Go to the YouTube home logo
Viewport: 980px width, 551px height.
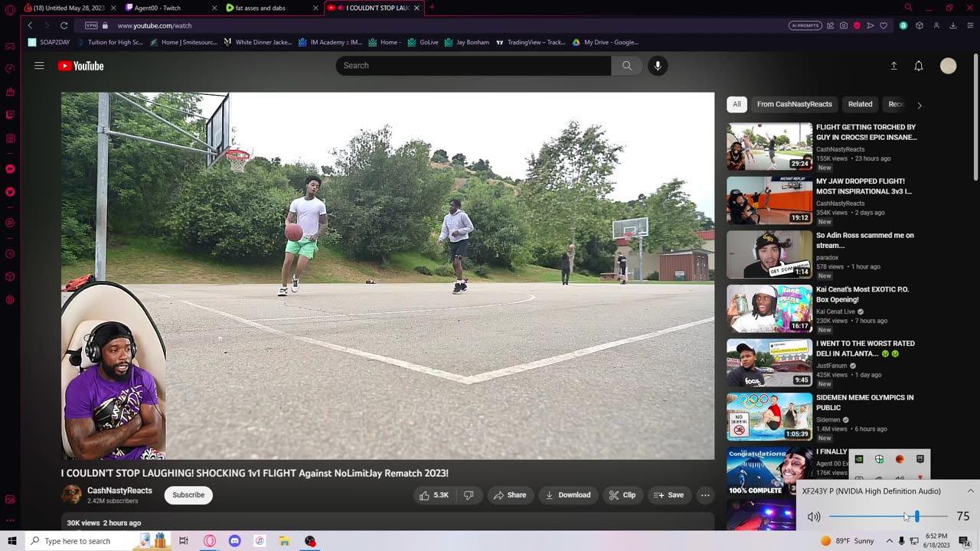[x=80, y=66]
